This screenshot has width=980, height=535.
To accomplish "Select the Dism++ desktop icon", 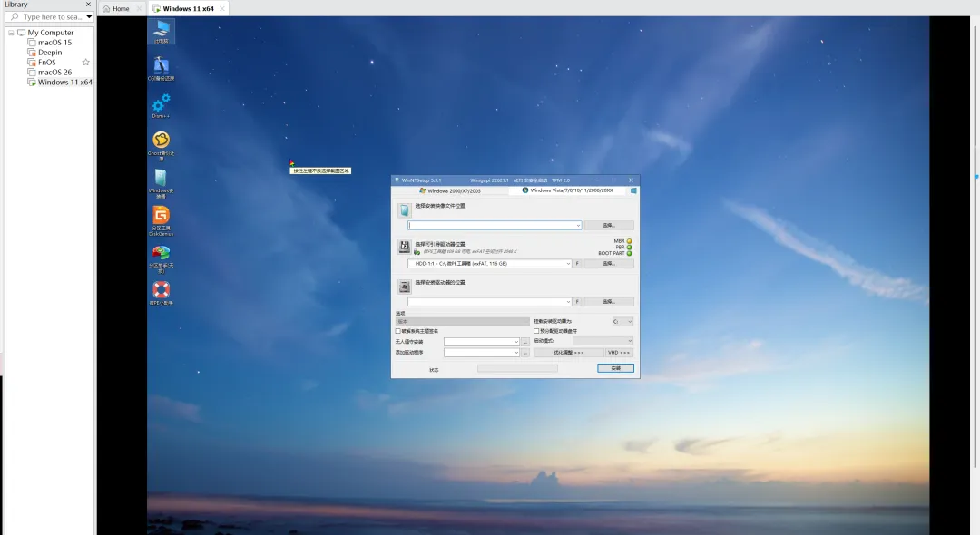I will pyautogui.click(x=162, y=105).
